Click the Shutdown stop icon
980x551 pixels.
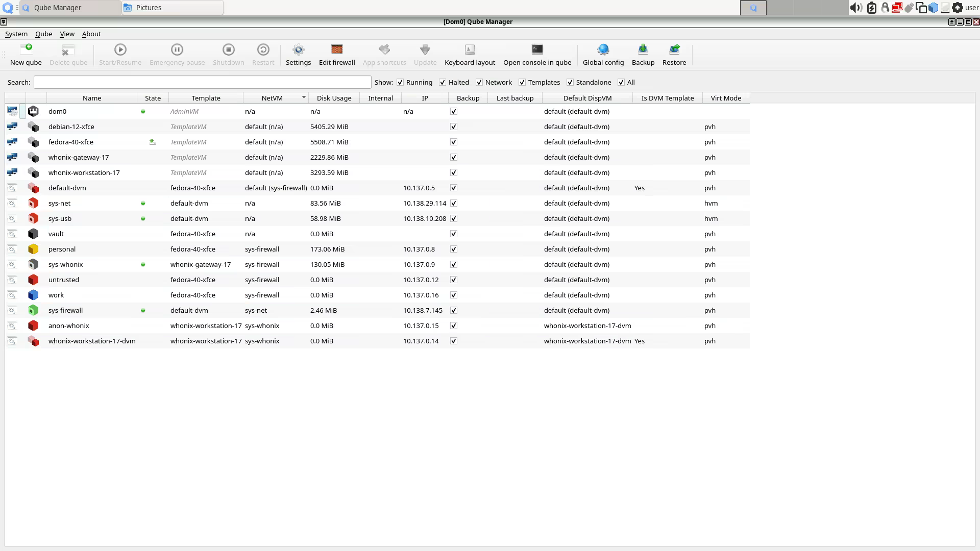coord(228,49)
